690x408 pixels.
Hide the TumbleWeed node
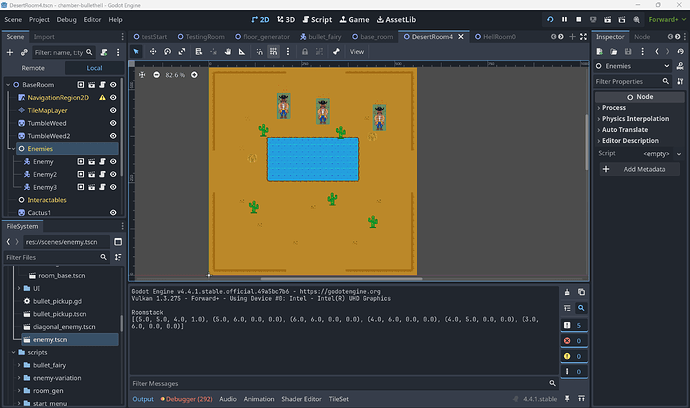113,123
